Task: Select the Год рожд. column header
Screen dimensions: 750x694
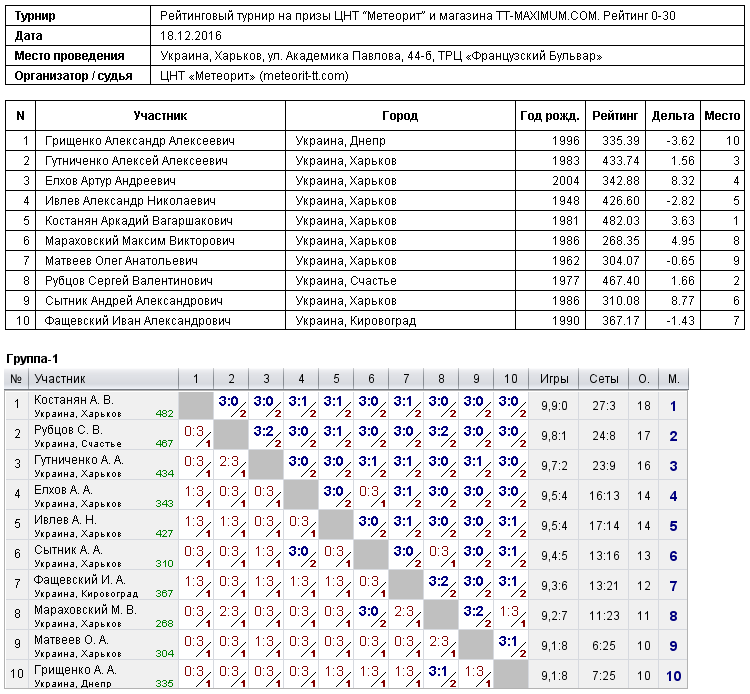Action: click(550, 116)
